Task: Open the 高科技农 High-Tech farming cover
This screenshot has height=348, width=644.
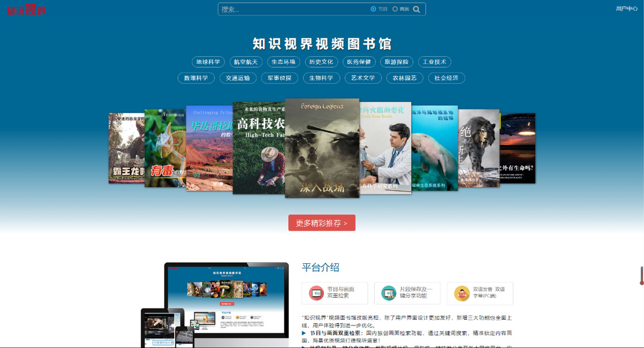Action: pyautogui.click(x=259, y=148)
